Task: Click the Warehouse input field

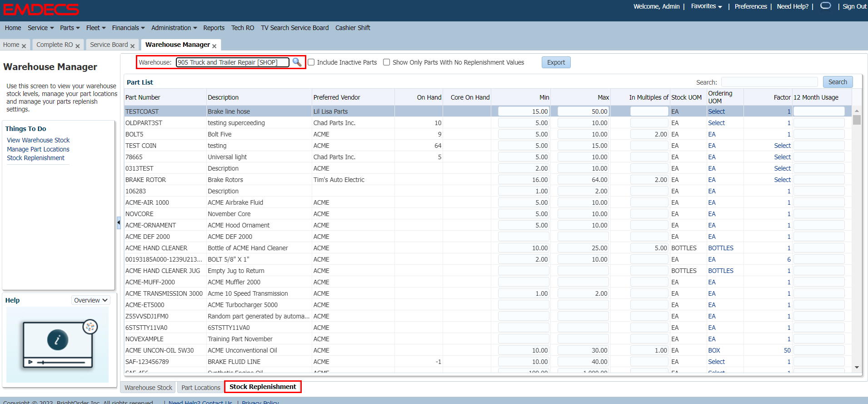Action: pyautogui.click(x=232, y=62)
